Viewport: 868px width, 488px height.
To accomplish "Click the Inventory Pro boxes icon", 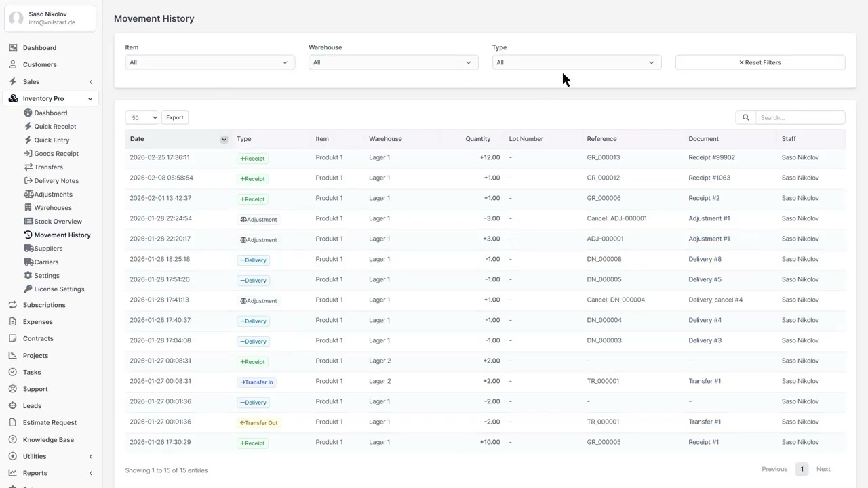I will point(13,98).
